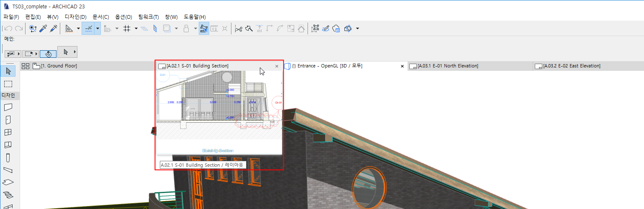Pick the Wall tool in the toolbox
This screenshot has height=209, width=644.
point(8,107)
